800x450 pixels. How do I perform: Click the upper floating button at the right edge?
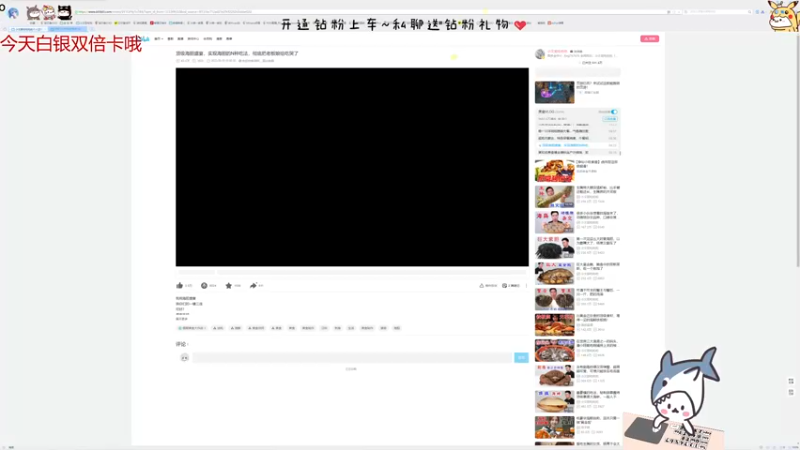tap(791, 381)
